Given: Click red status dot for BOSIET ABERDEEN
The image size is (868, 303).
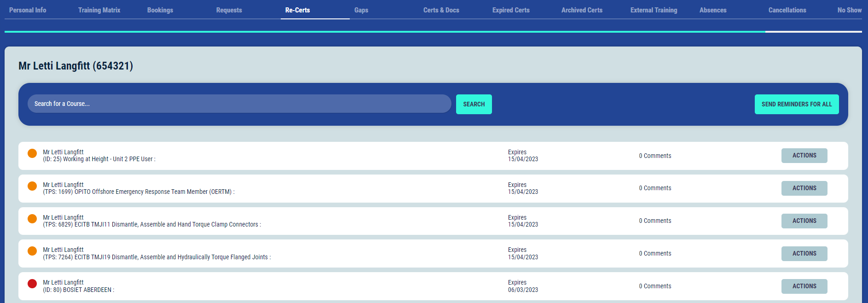Looking at the screenshot, I should tap(32, 284).
